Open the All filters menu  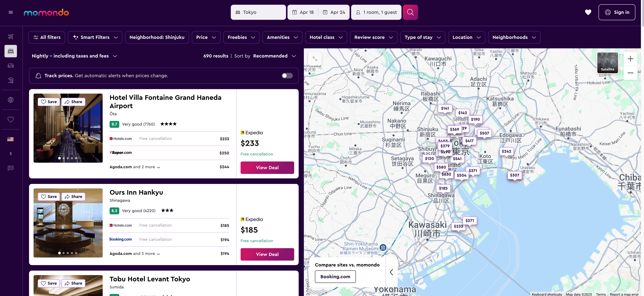click(47, 37)
